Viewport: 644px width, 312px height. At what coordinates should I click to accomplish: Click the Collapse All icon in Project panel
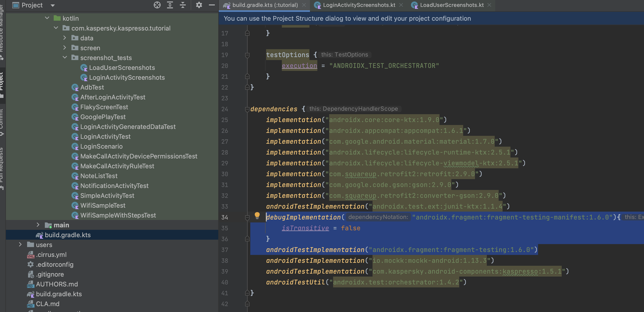[183, 5]
